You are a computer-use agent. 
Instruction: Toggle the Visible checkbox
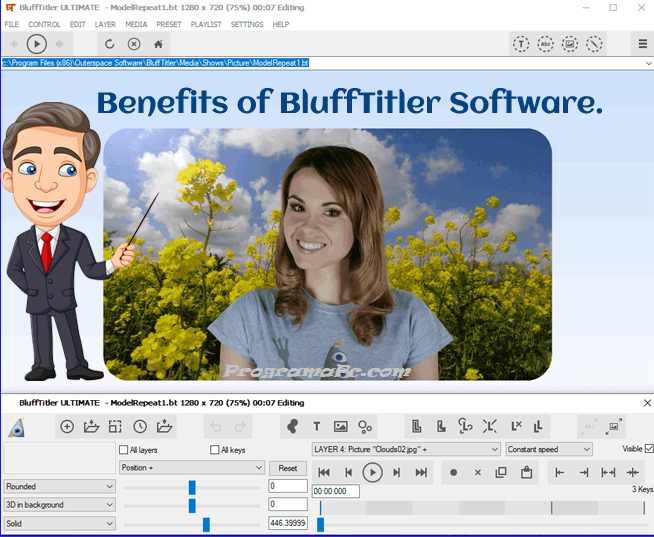[649, 449]
